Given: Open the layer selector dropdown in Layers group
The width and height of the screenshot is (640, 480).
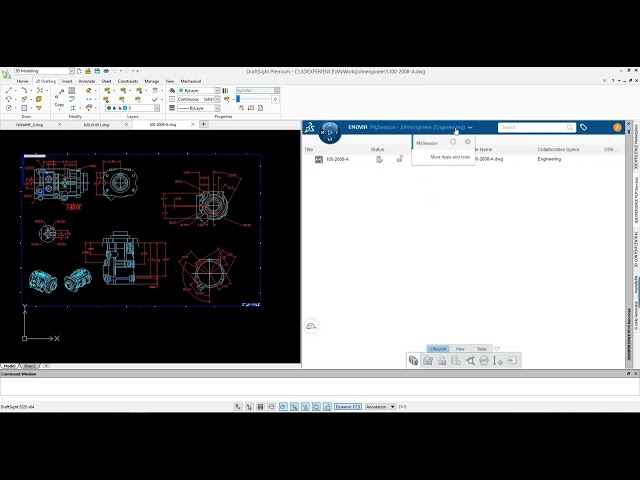Looking at the screenshot, I should coord(157,108).
